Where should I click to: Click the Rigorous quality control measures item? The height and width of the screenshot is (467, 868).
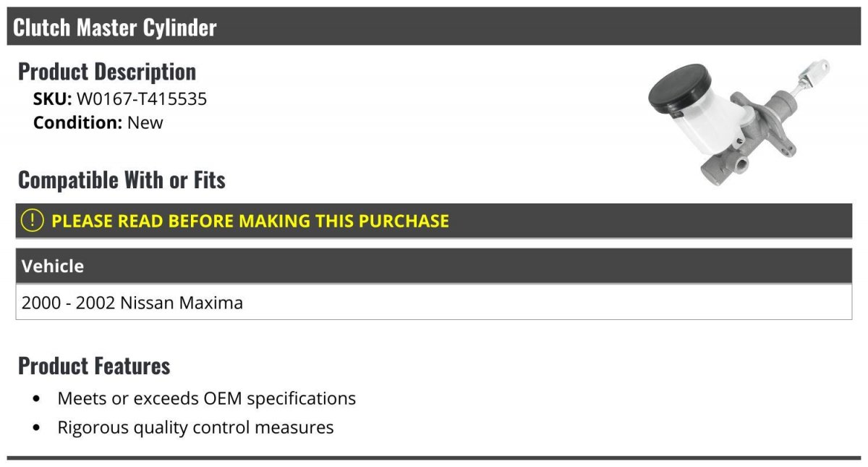195,427
